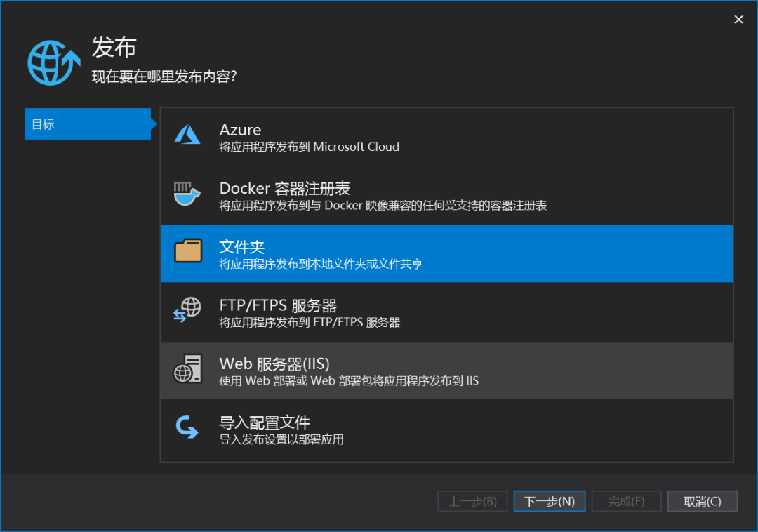The height and width of the screenshot is (532, 758).
Task: Click the Azure cloud logo icon
Action: (x=187, y=135)
